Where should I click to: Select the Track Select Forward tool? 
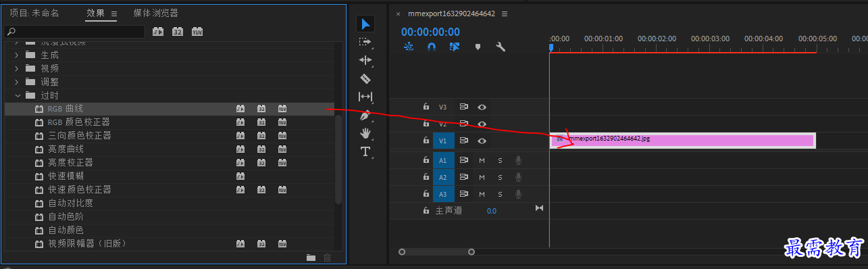coord(365,42)
